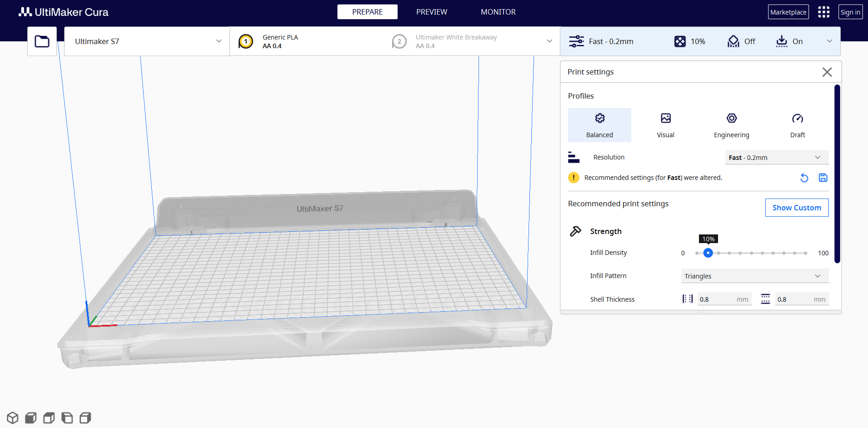Switch to left side view cube icon
The width and height of the screenshot is (868, 428).
click(x=67, y=418)
